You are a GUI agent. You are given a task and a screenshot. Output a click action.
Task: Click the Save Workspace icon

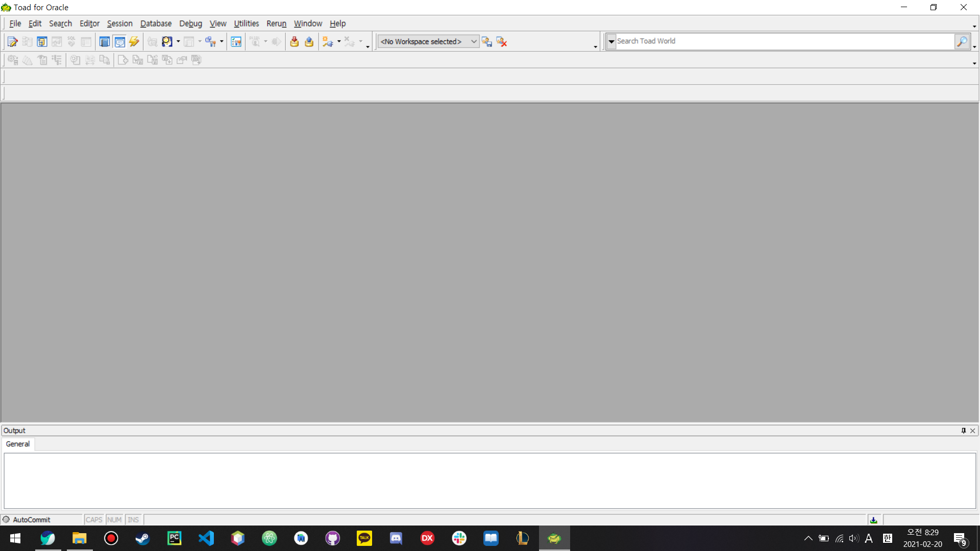(487, 42)
